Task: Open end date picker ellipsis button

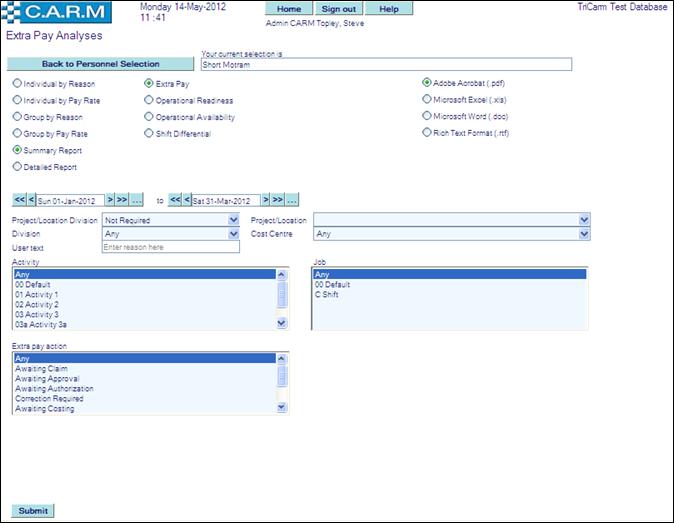Action: (x=294, y=200)
